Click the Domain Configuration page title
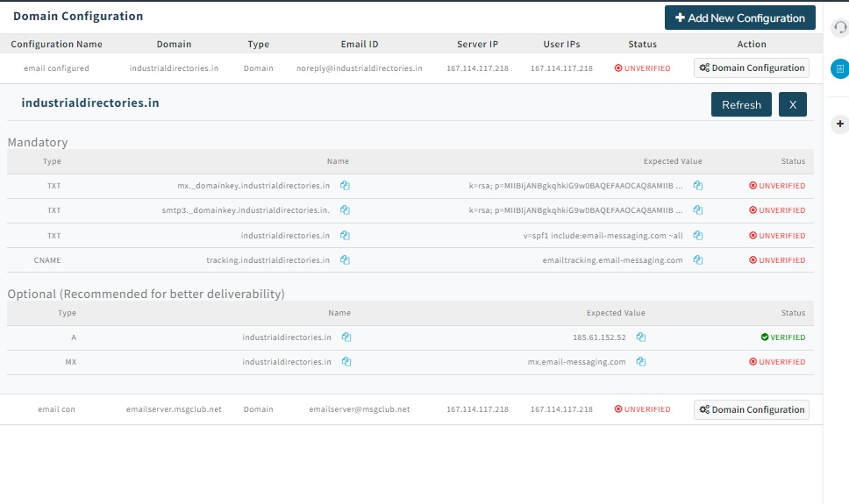This screenshot has width=849, height=504. click(78, 17)
